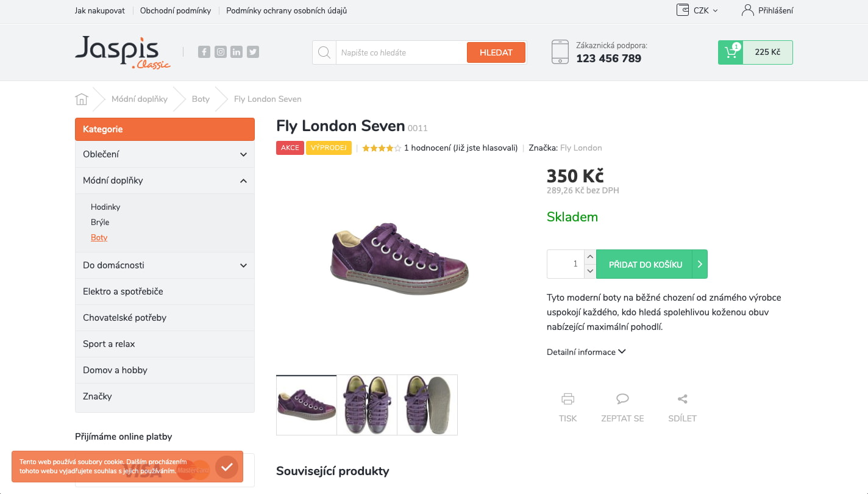This screenshot has width=868, height=494.
Task: Open the Twitter social icon
Action: tap(253, 52)
